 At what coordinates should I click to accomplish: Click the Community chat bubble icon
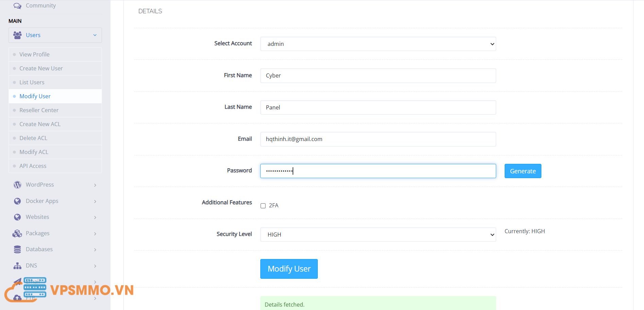(17, 6)
